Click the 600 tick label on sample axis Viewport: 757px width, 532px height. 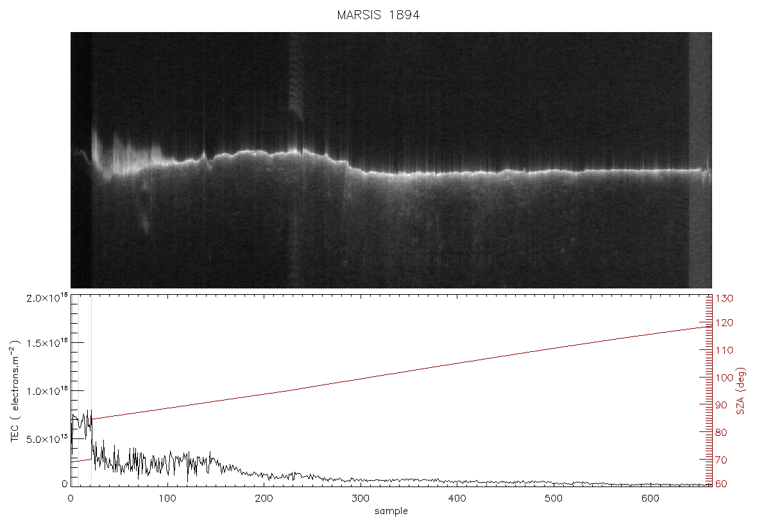pyautogui.click(x=650, y=498)
